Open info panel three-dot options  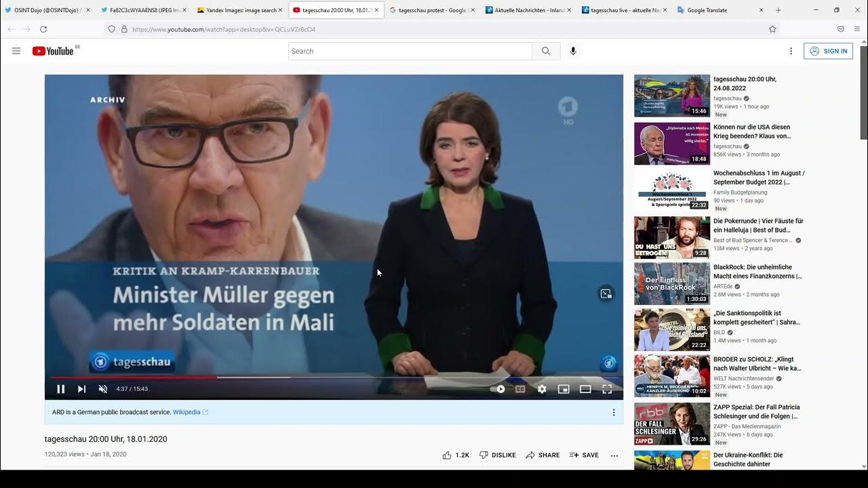pos(614,412)
